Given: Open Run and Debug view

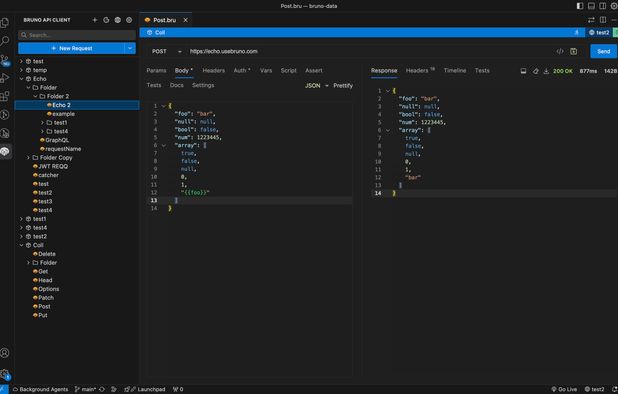Looking at the screenshot, I should (5, 78).
